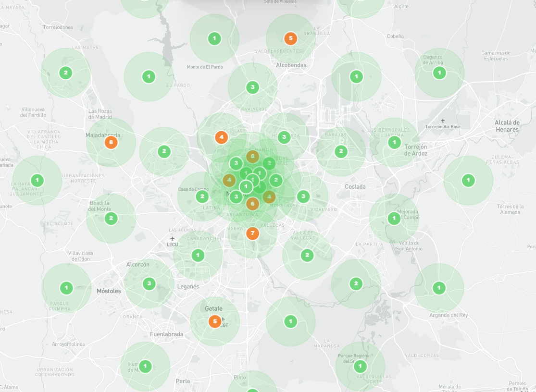Screen dimensions: 536x392
Task: Open the green 1 marker at Mejorada del Campo
Action: coord(394,219)
